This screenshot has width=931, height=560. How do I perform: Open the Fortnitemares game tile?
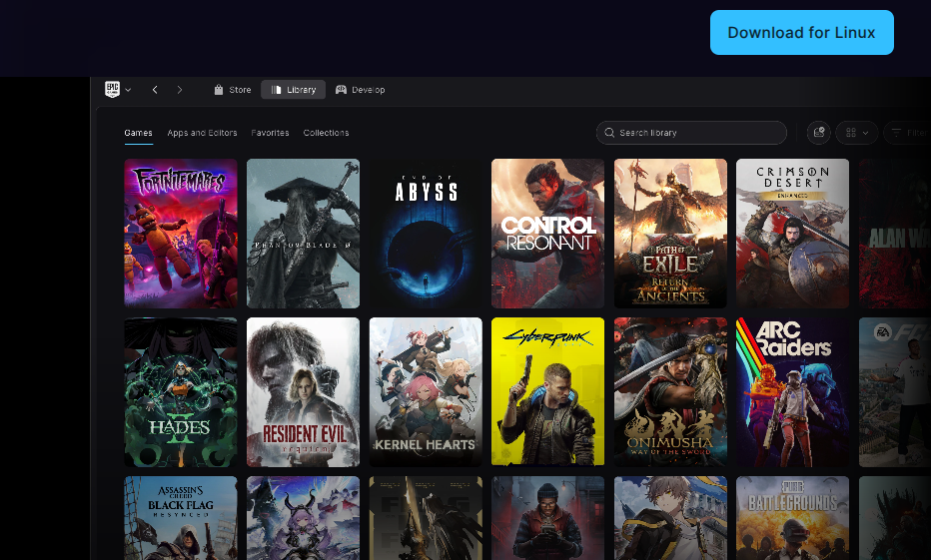[181, 234]
